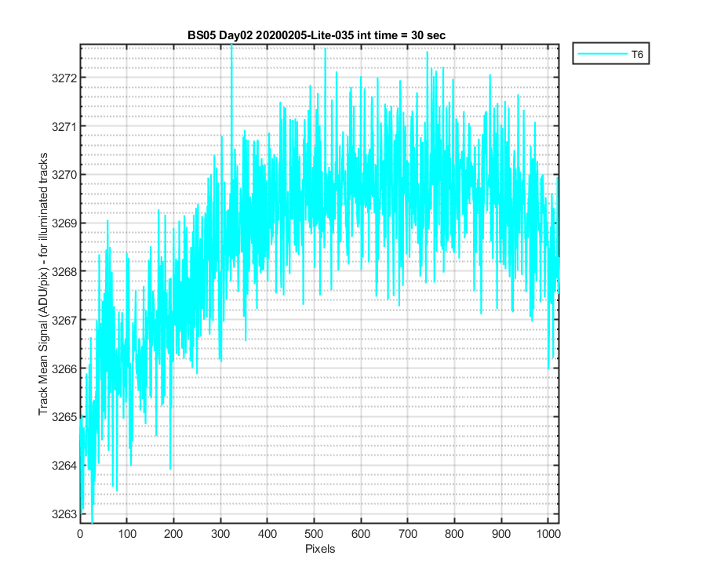Click x-axis tick label 1000
706x588 pixels.
[x=548, y=534]
